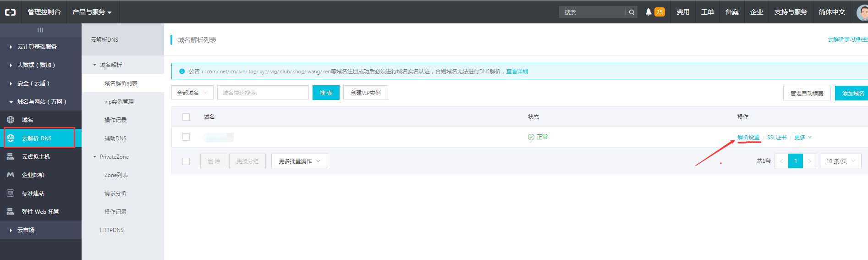
Task: Click the DNS icon beside 云解析 DNS
Action: (x=11, y=138)
